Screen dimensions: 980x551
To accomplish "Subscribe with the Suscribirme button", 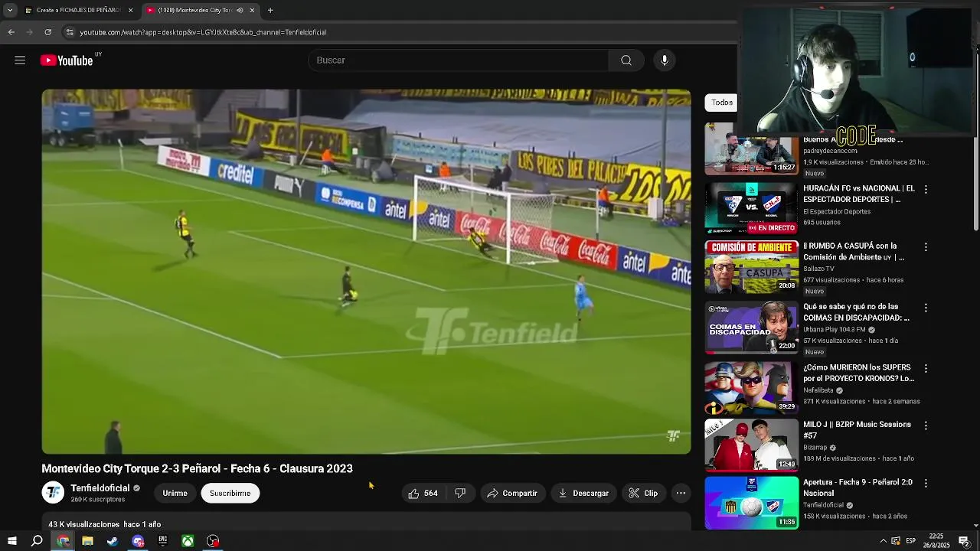I will point(230,493).
